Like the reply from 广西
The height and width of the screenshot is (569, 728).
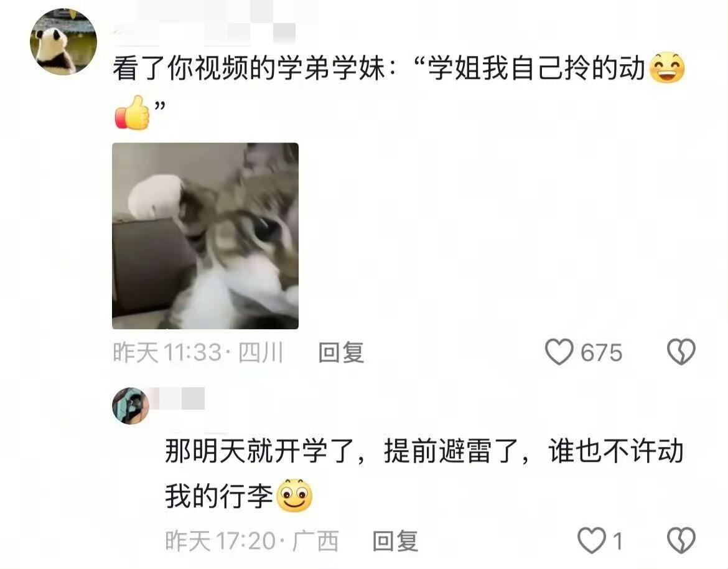tap(592, 540)
